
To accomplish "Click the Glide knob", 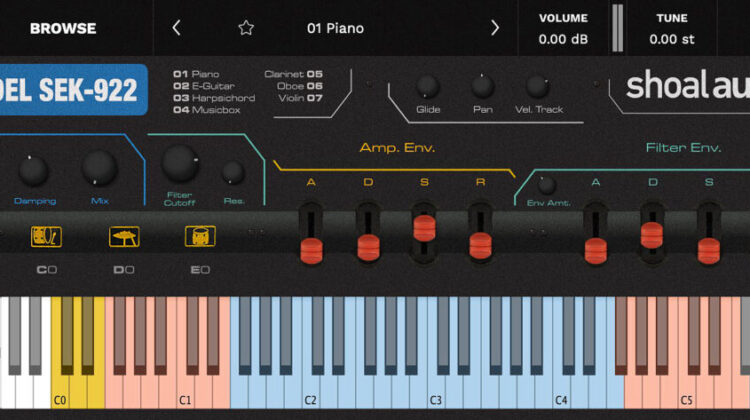I will [428, 87].
